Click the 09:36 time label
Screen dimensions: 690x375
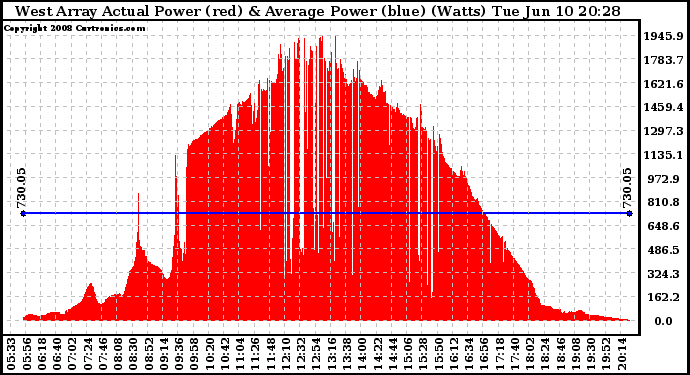tap(179, 354)
